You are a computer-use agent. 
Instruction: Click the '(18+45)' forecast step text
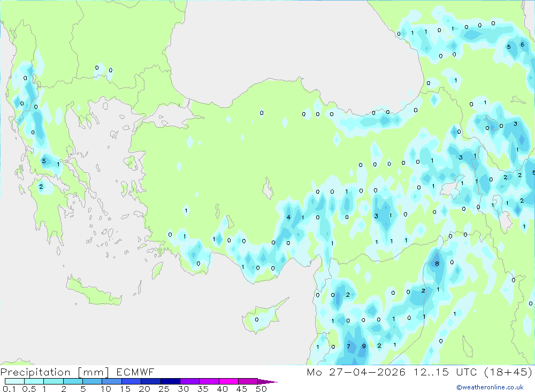pos(508,372)
